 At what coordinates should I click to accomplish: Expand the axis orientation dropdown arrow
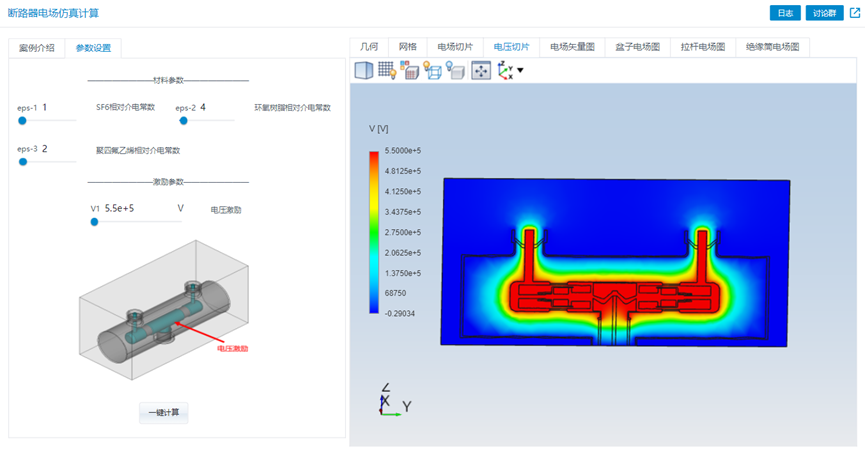click(x=520, y=71)
